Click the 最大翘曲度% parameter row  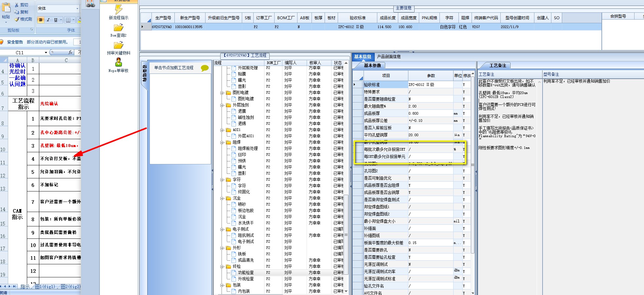[x=412, y=107]
